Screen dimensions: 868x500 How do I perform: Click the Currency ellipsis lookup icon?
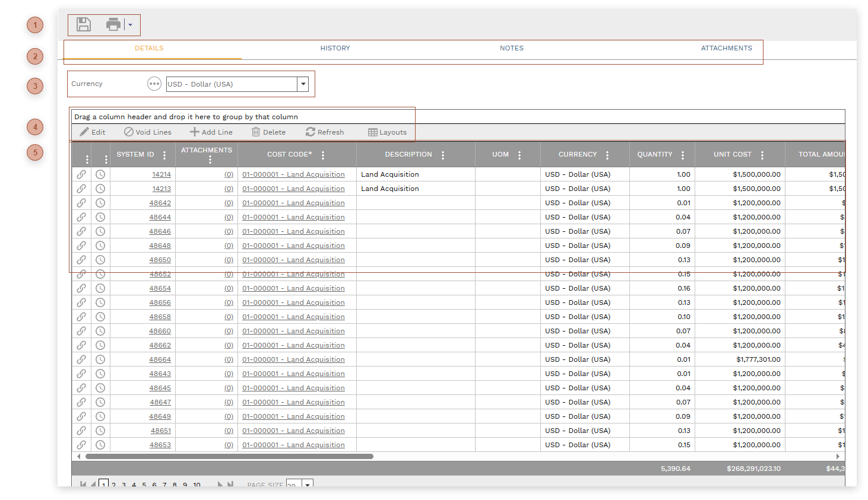tap(154, 84)
